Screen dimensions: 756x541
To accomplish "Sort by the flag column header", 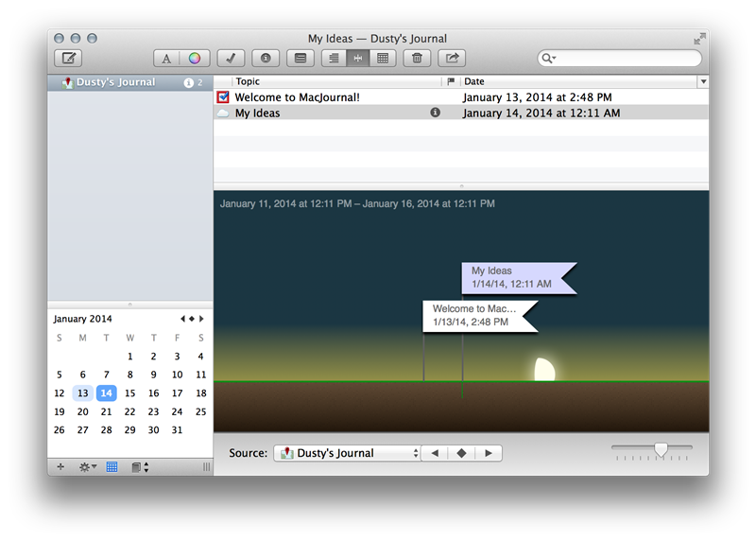I will [x=451, y=81].
